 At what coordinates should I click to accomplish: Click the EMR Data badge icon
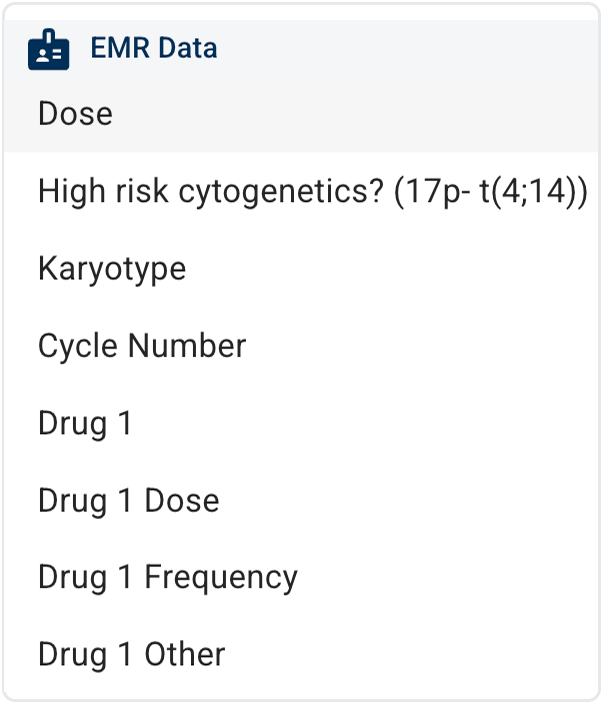[x=49, y=49]
